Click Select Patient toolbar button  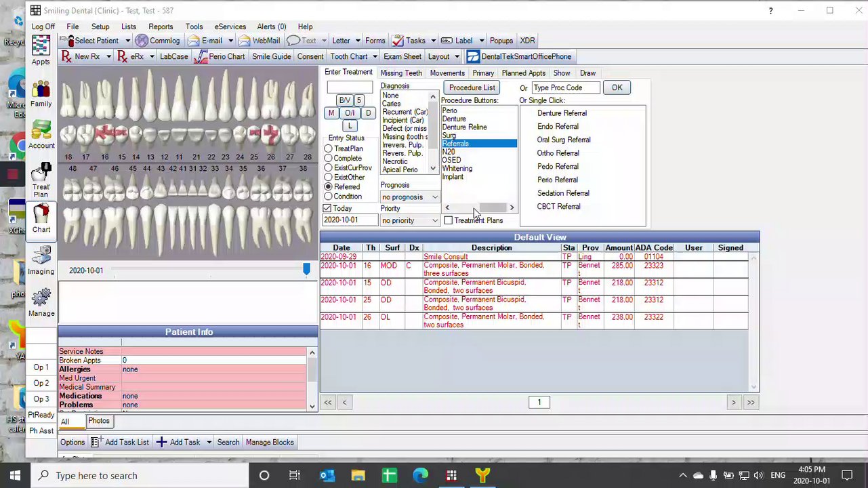pos(91,41)
